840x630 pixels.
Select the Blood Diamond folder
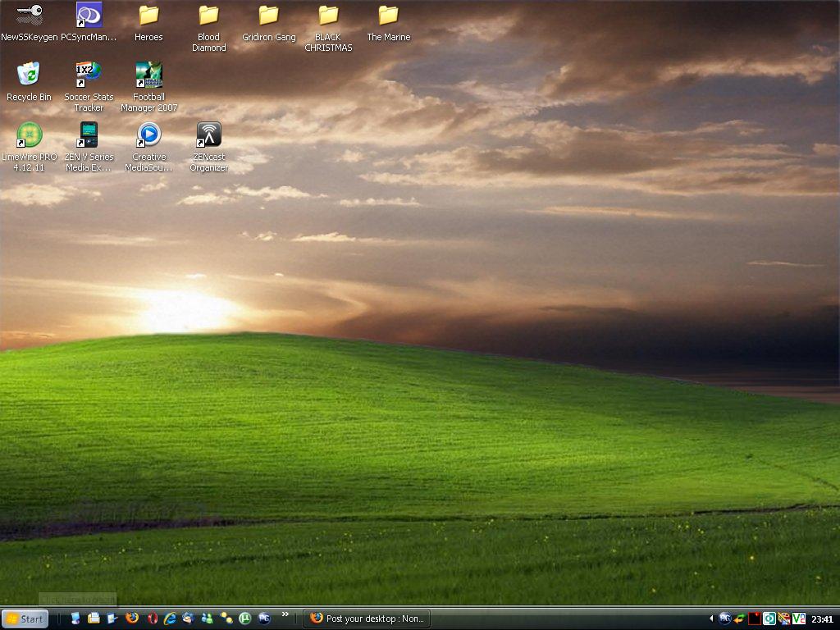(x=209, y=28)
